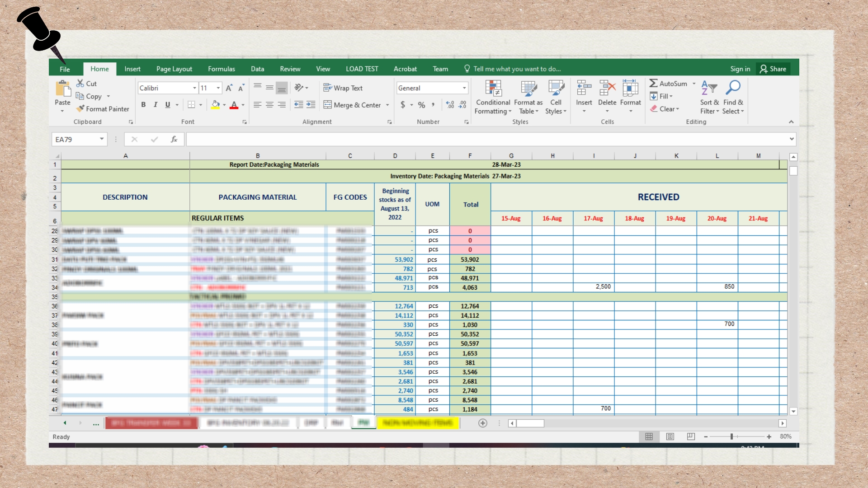Click the Share button

(x=773, y=69)
